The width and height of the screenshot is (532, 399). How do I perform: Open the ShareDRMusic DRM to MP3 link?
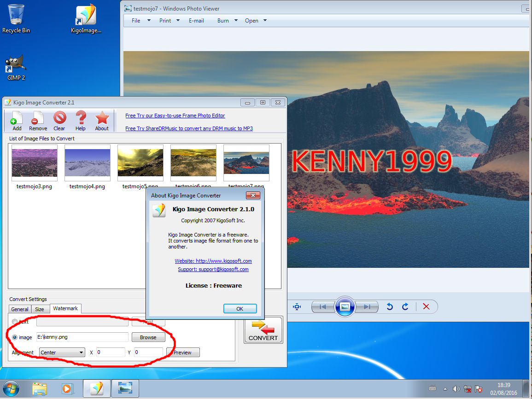189,128
